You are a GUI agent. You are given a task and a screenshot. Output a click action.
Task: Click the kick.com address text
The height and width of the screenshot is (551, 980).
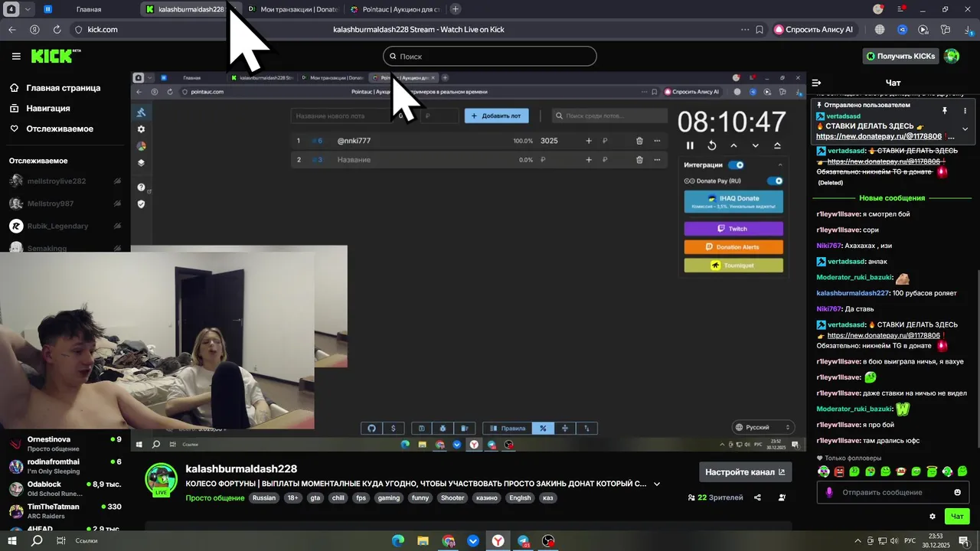pos(103,29)
